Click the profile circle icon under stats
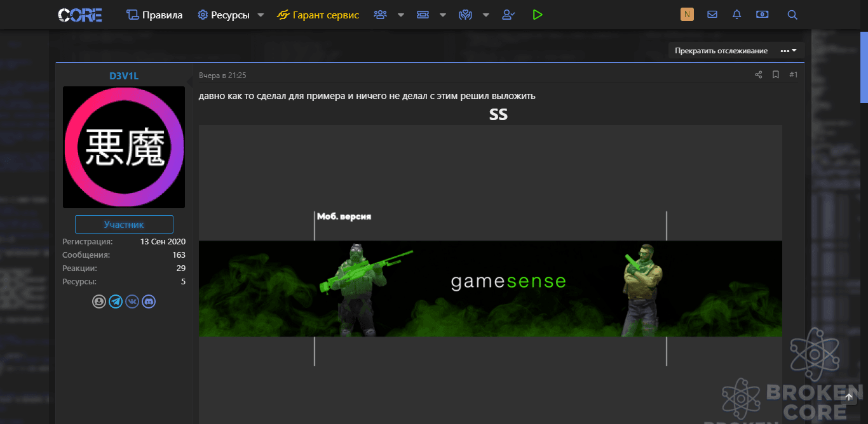 98,301
